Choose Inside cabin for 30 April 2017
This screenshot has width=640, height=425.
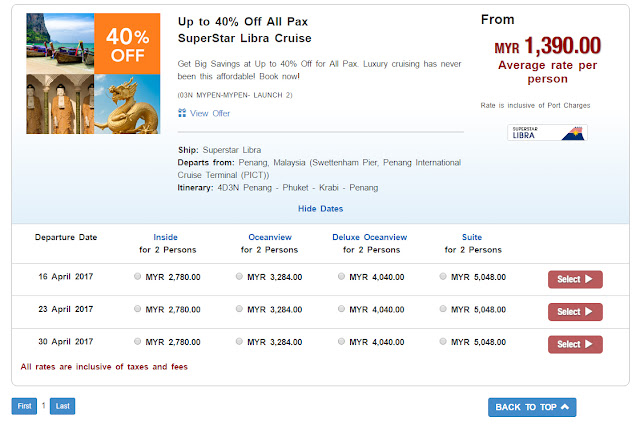pos(137,343)
